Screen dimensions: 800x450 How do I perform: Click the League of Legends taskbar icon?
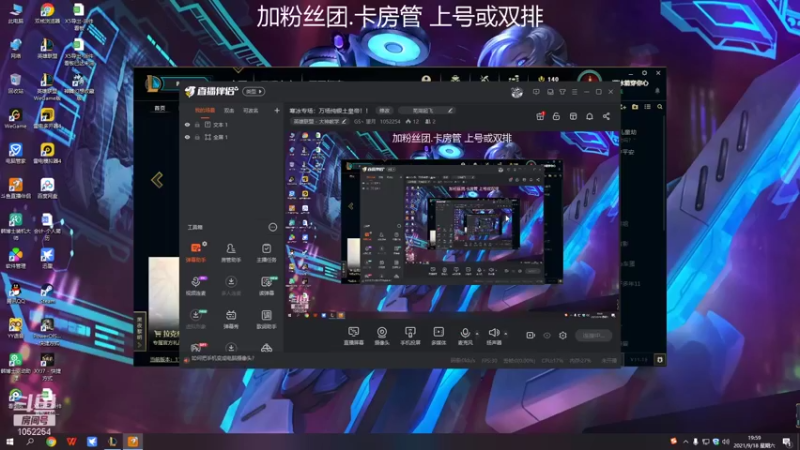pyautogui.click(x=112, y=441)
